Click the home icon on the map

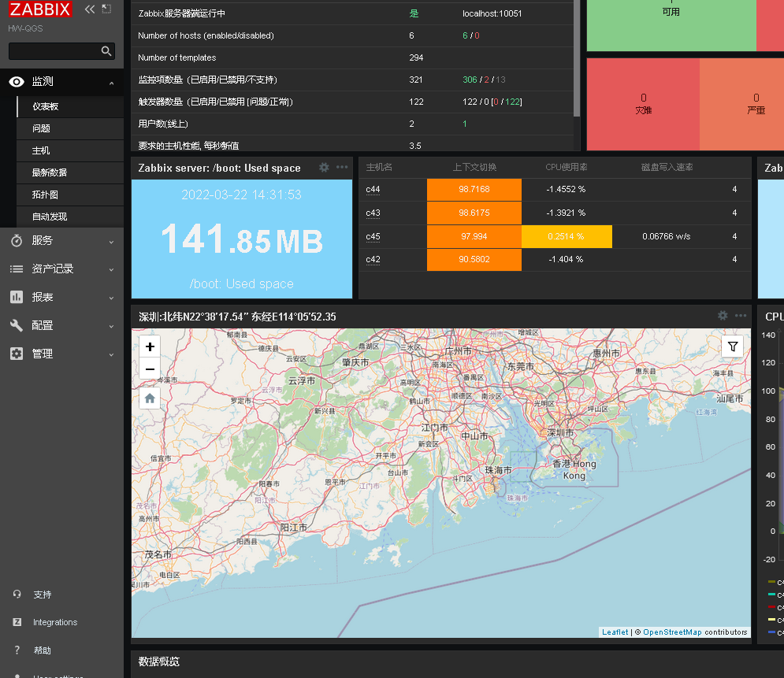coord(149,398)
